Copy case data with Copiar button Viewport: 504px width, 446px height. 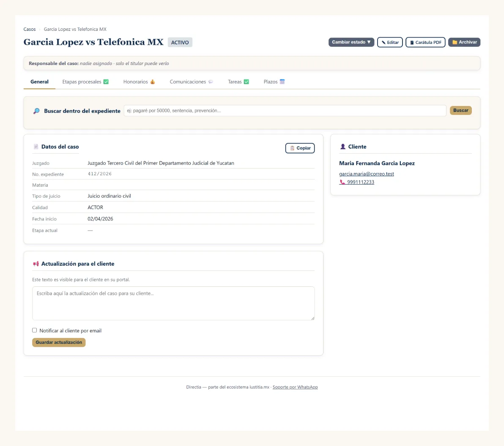coord(300,148)
